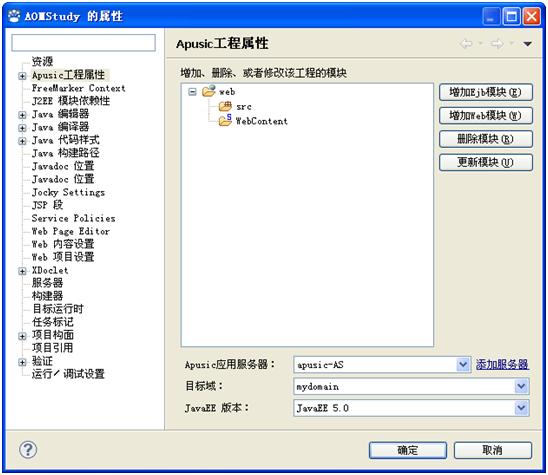Collapse the web module tree node
The image size is (548, 475).
coord(192,92)
